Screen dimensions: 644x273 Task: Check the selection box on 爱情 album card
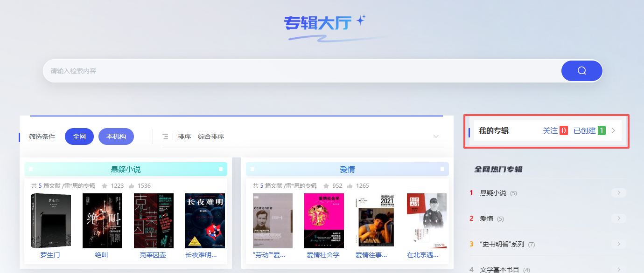[252, 169]
